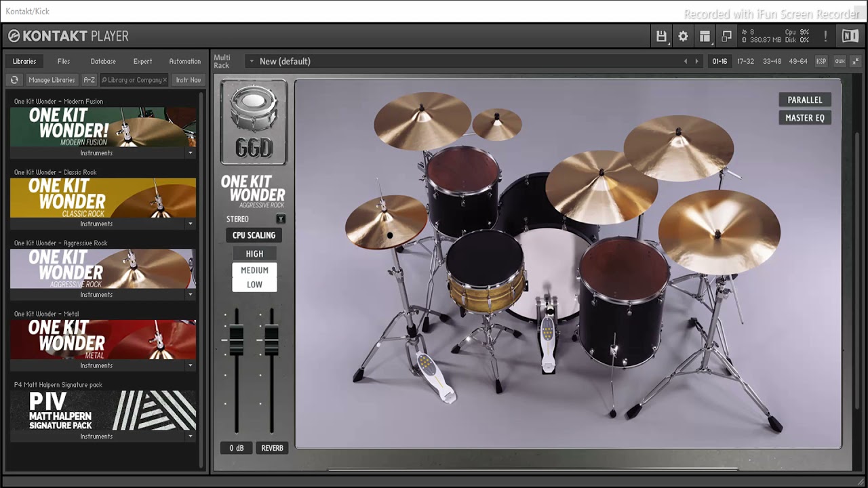The height and width of the screenshot is (488, 868).
Task: Click the GGD snare drum logo
Action: click(x=254, y=122)
